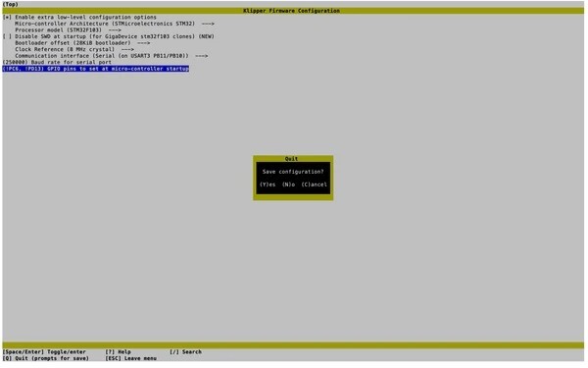Open Communication interface (Serial USART3) submenu

[112, 56]
